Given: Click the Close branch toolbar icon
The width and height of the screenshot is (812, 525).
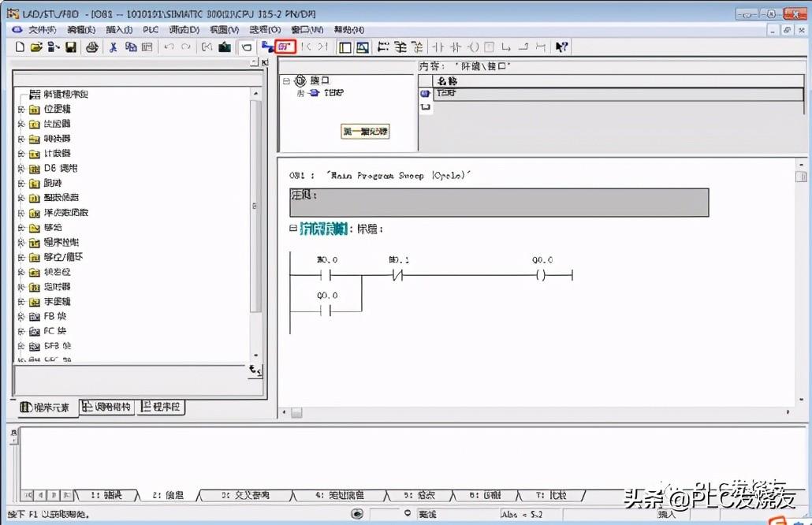Looking at the screenshot, I should pyautogui.click(x=523, y=47).
